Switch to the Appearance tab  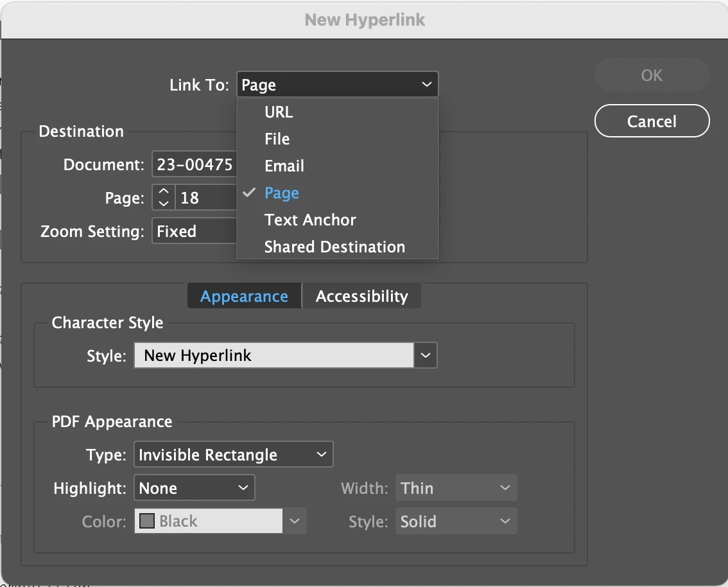tap(244, 296)
